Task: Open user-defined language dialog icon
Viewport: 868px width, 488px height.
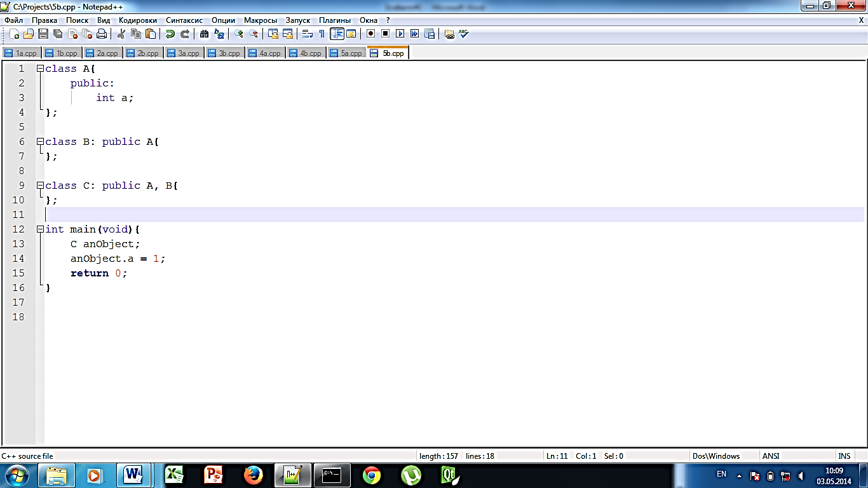Action: (x=351, y=34)
